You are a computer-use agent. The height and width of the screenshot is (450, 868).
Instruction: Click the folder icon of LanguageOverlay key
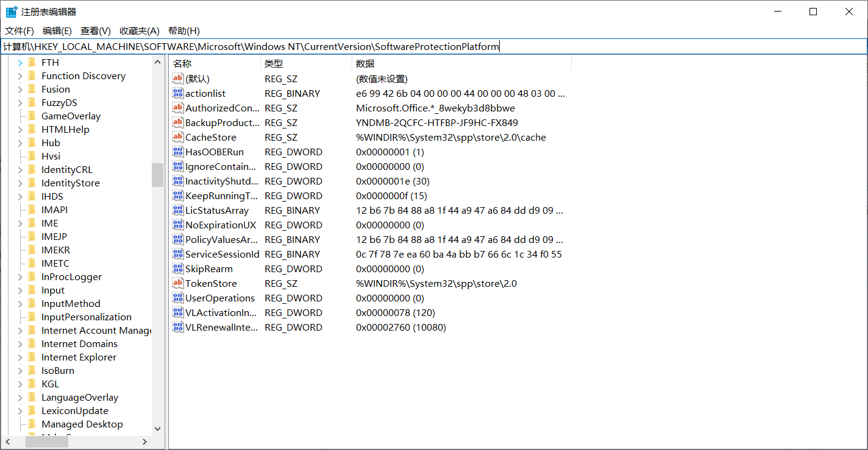pos(32,397)
